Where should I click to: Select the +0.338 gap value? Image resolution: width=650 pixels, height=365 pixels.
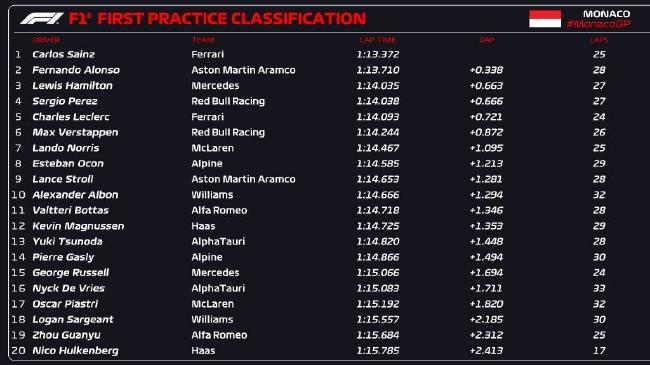[x=486, y=70]
